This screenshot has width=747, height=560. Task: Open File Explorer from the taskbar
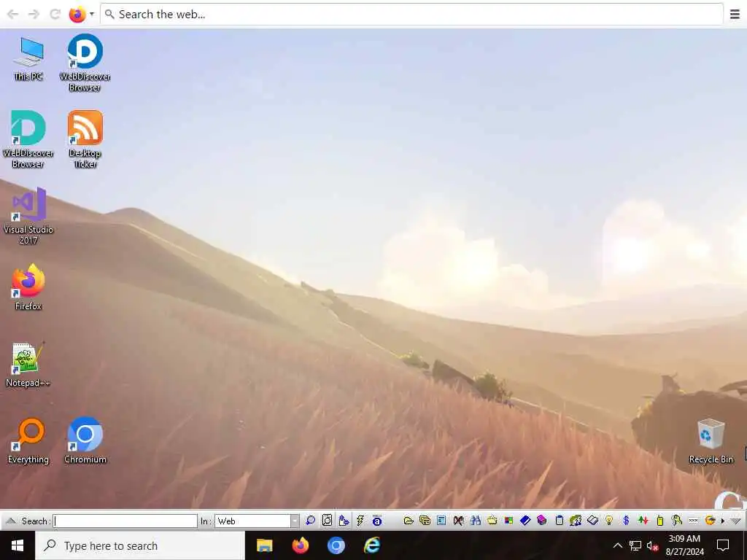pos(264,545)
